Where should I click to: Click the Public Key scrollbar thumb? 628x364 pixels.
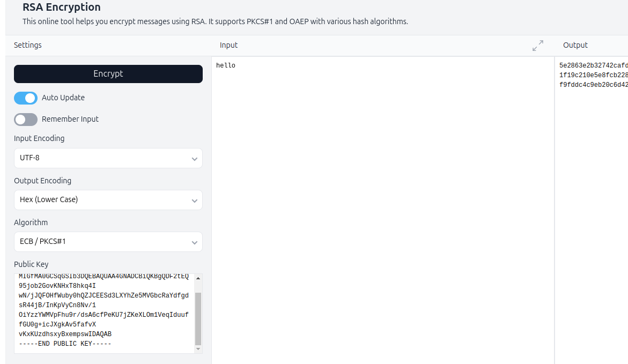(x=198, y=319)
